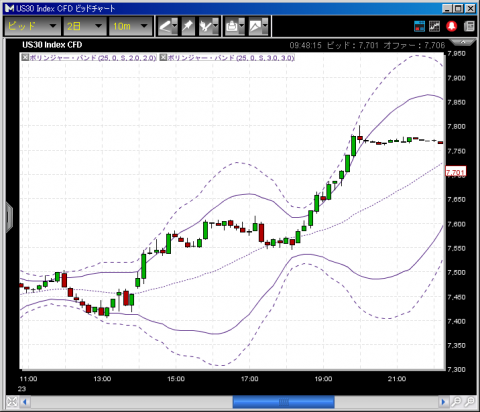Screen dimensions: 480x412
Task: Close the US30 Index CFD chart window
Action: point(470,8)
